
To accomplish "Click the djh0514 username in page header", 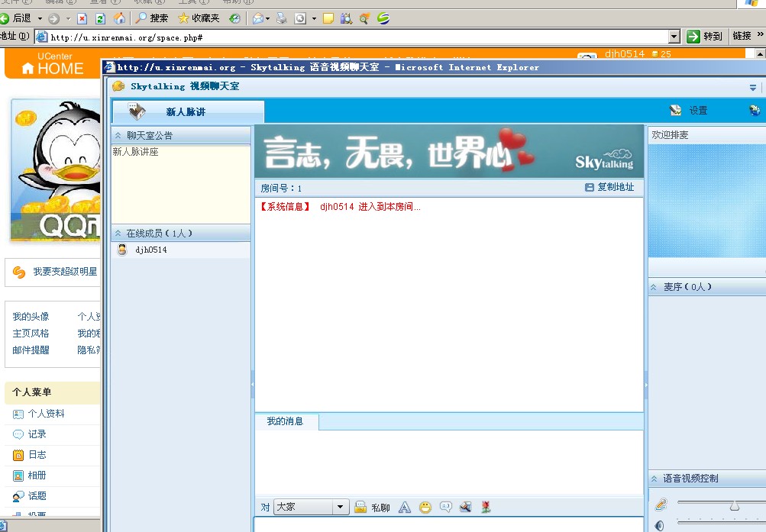I will [624, 53].
